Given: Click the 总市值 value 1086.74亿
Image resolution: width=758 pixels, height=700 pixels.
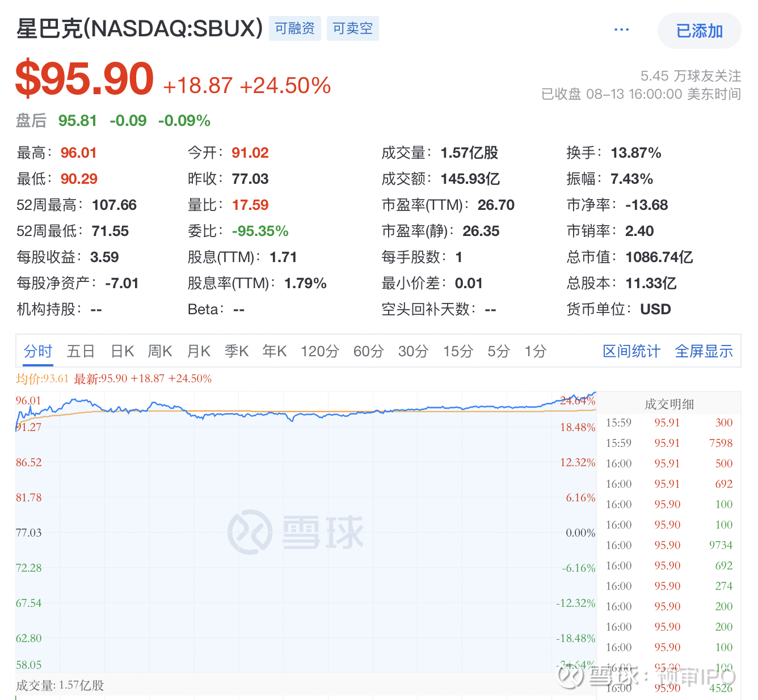Looking at the screenshot, I should 659,258.
